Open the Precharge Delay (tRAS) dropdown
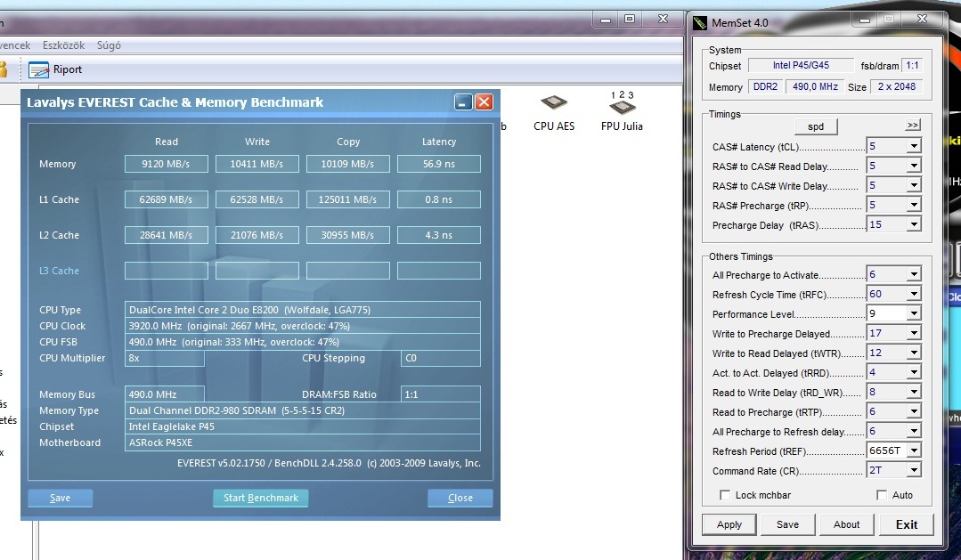Viewport: 961px width, 560px height. point(914,225)
